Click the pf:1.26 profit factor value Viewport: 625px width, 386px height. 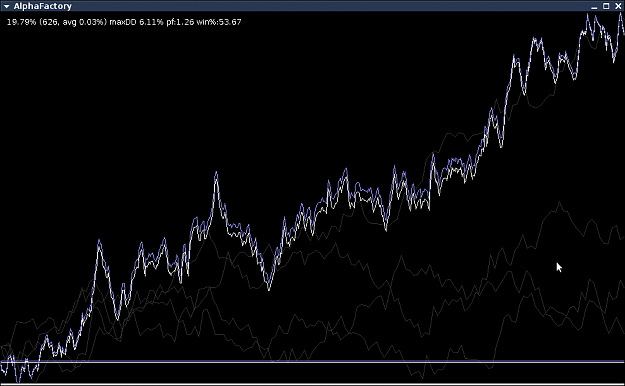pos(180,22)
